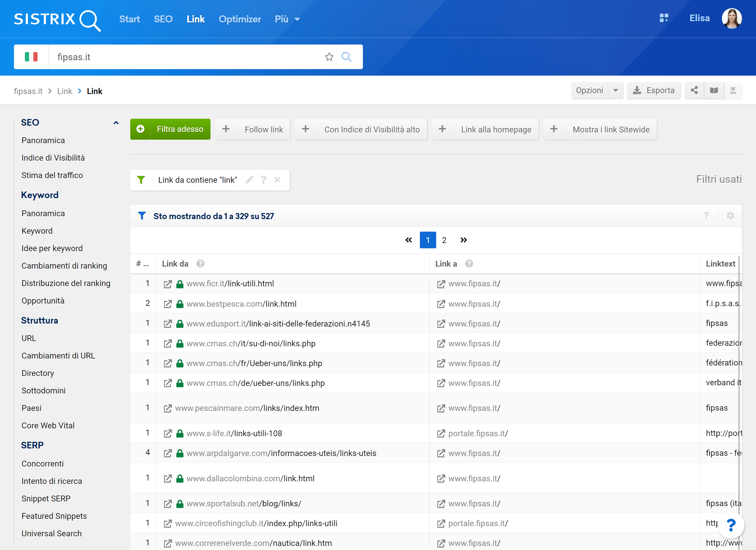Click the star favorite icon in search bar
756x550 pixels.
point(329,57)
